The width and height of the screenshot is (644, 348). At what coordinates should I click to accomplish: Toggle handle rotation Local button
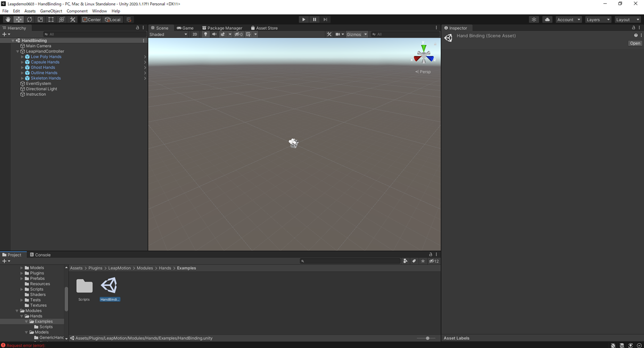pos(113,20)
